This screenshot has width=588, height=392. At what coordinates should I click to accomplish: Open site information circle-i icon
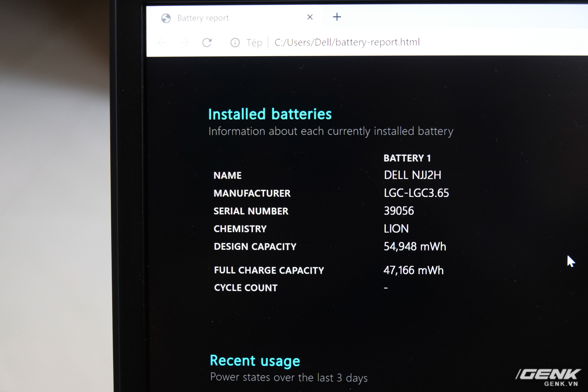pyautogui.click(x=235, y=43)
